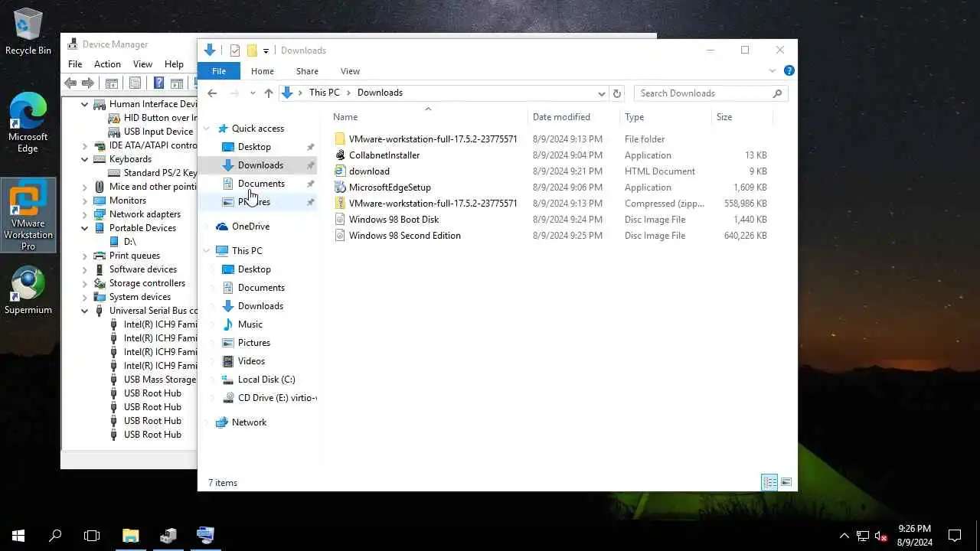Open Explorer Share ribbon tab
Image resolution: width=980 pixels, height=551 pixels.
[x=307, y=71]
